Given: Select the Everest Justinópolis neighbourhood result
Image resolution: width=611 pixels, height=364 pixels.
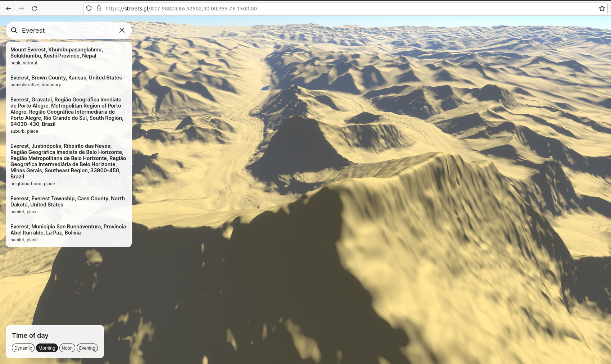Looking at the screenshot, I should [68, 164].
